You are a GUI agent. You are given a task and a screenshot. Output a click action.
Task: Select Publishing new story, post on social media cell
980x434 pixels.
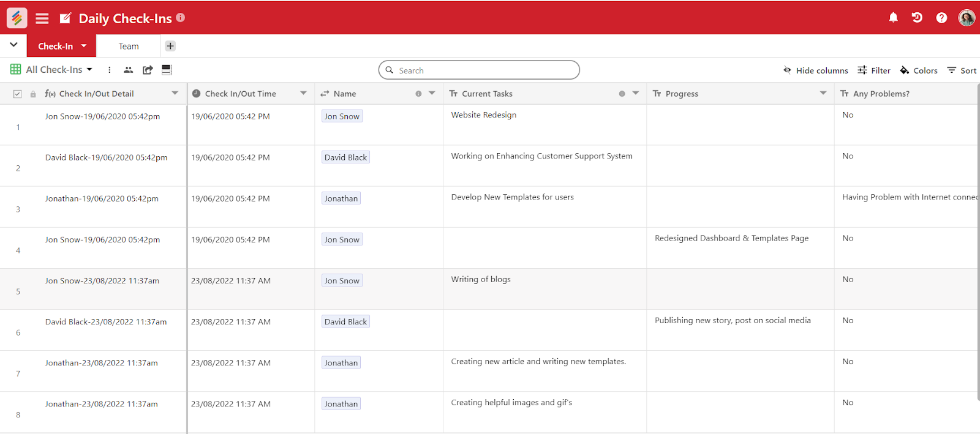coord(740,330)
